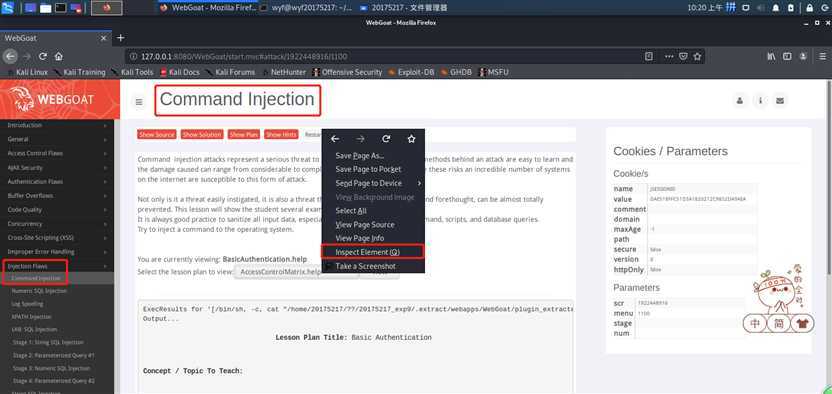This screenshot has height=394, width=832.
Task: Choose Send Page to Device submenu
Action: click(373, 183)
